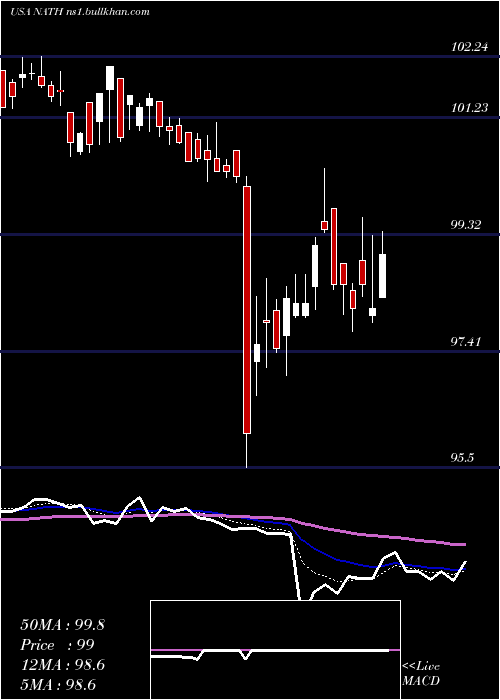Viewport: 500px width, 700px height.
Task: Click the 102.24 price level label
Action: (469, 47)
